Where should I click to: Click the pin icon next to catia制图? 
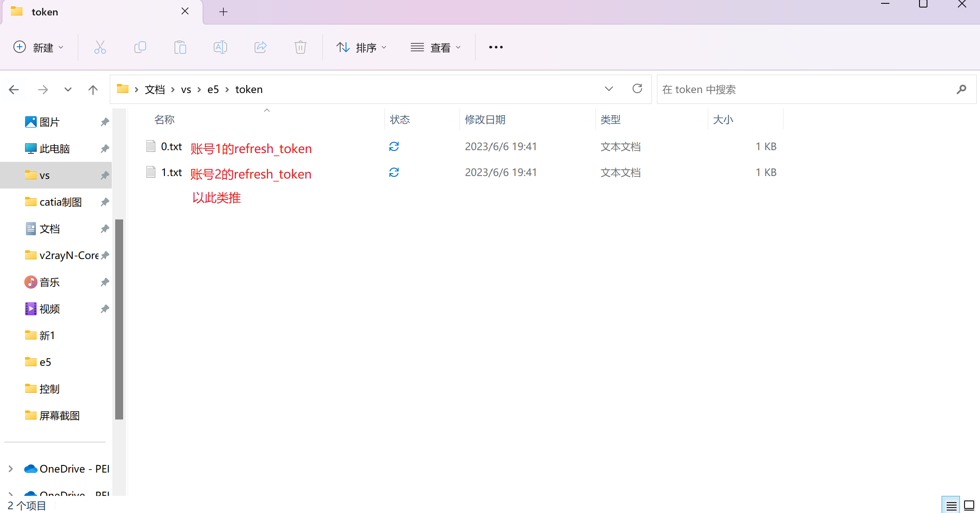[x=105, y=202]
